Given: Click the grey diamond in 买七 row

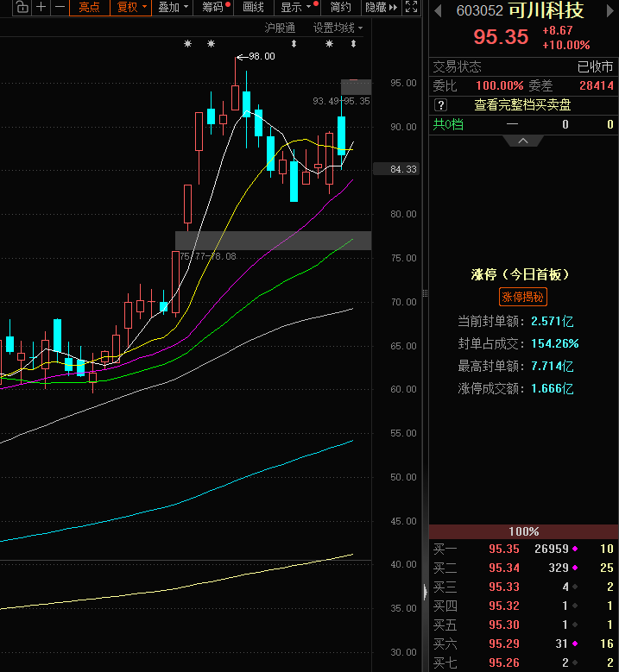Looking at the screenshot, I should [x=575, y=663].
